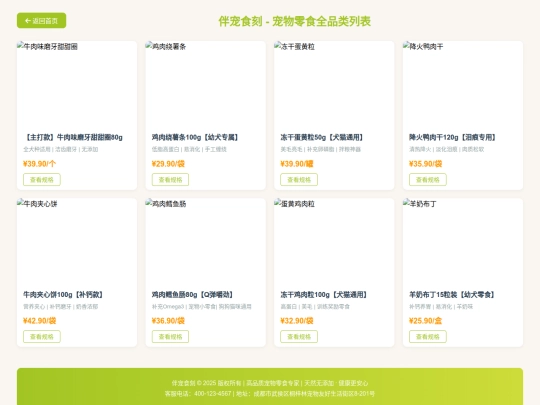Click the left arrow icon in 返回首页
The width and height of the screenshot is (540, 405).
tap(28, 21)
